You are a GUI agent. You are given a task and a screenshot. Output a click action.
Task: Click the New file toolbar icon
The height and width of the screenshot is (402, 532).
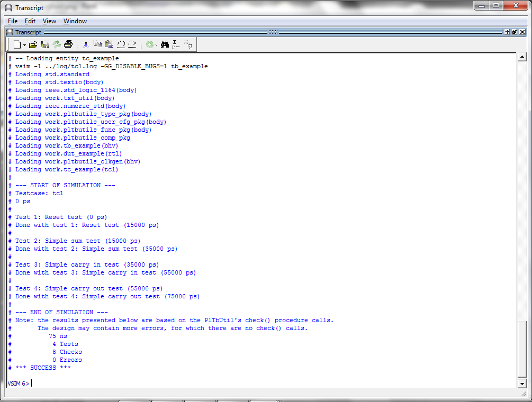(17, 45)
